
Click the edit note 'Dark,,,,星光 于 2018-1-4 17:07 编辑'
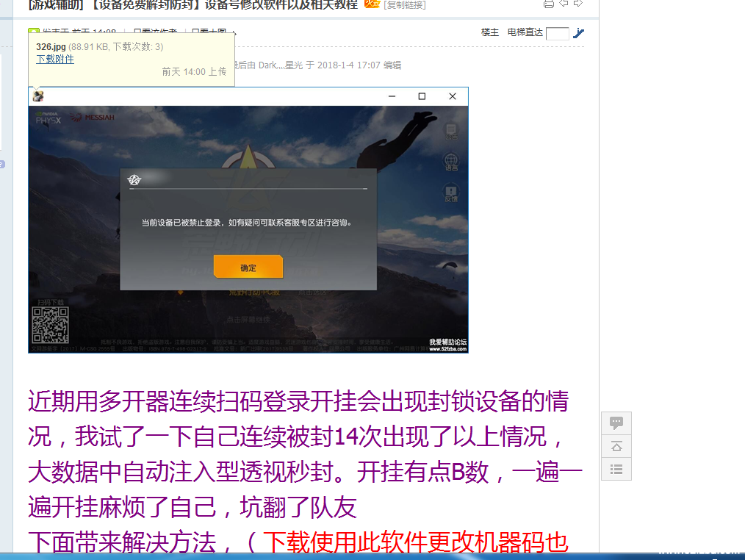330,65
